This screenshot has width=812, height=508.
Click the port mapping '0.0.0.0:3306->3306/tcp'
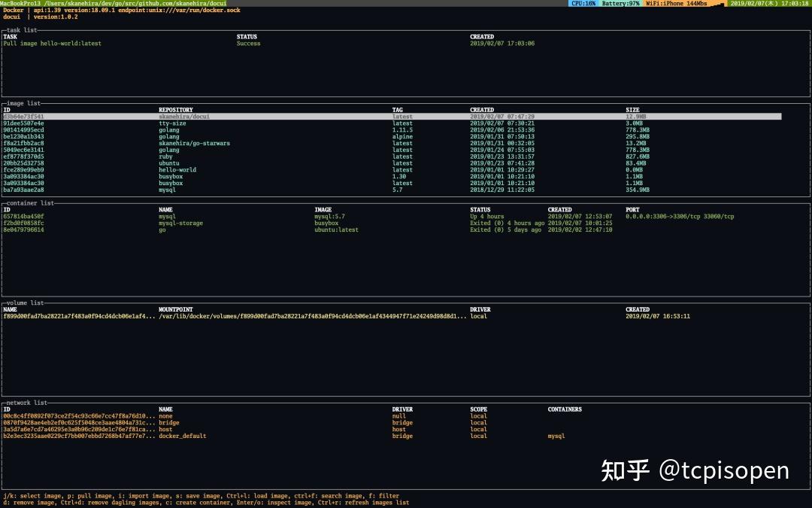(663, 217)
